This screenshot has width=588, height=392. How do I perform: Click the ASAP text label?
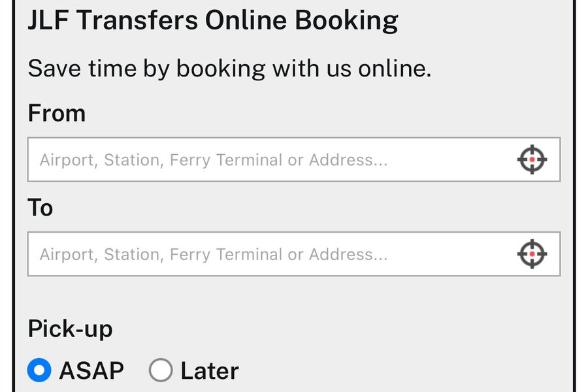[x=91, y=370]
